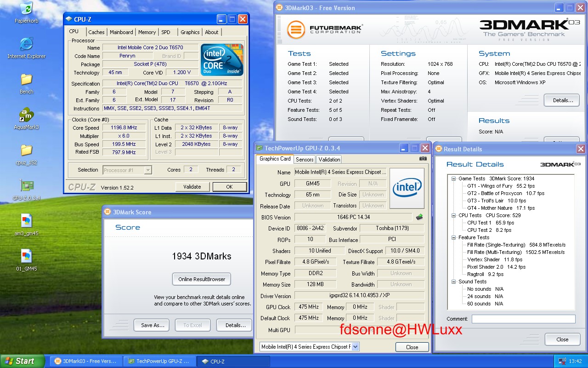588x368 pixels.
Task: Switch to the Caches tab in CPU-Z
Action: [x=96, y=32]
